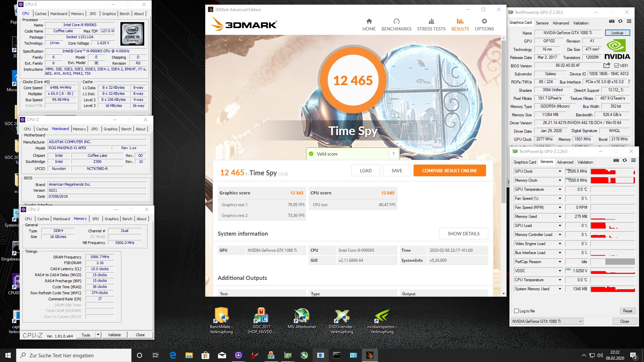Open hamburger menu in GPU-Z Graphics Card window
Viewport: 644px width, 362px height.
click(629, 21)
